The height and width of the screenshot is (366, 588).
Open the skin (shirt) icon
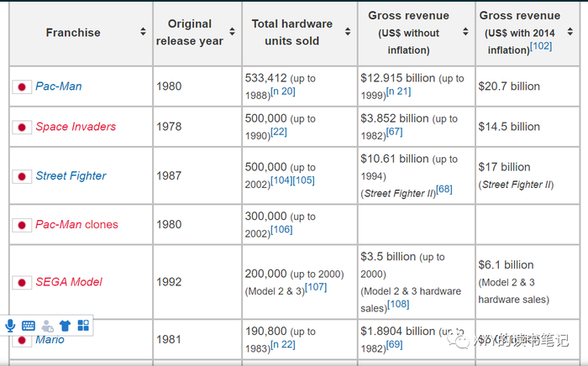click(x=65, y=326)
